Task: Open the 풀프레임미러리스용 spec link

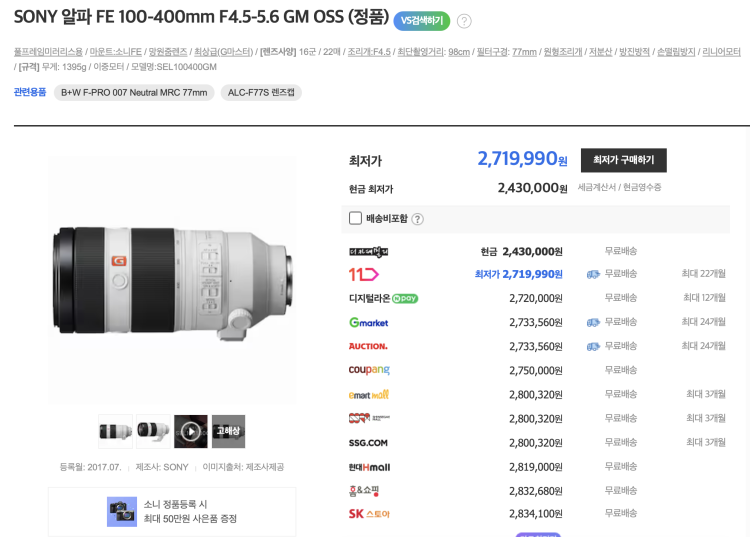Action: point(48,52)
